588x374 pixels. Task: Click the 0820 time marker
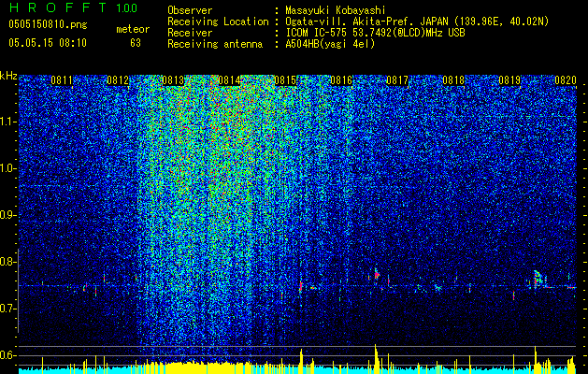(x=566, y=80)
